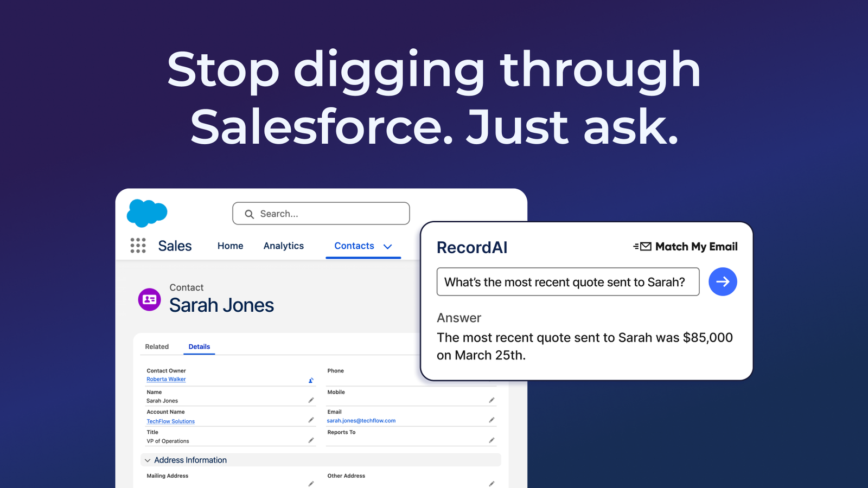This screenshot has height=488, width=868.
Task: Click the purple contact card icon
Action: pos(149,299)
